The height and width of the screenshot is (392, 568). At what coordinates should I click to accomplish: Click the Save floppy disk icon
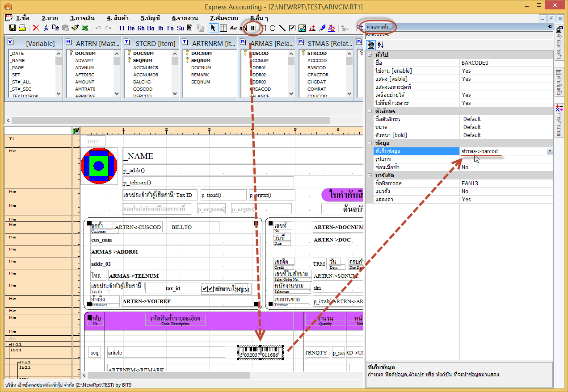pos(13,28)
